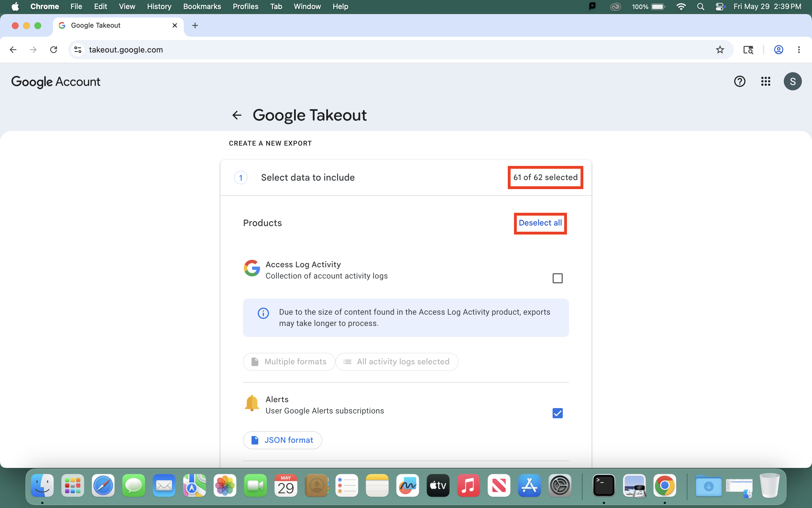The width and height of the screenshot is (812, 508).
Task: Open the Trash in the Dock
Action: coord(770,485)
